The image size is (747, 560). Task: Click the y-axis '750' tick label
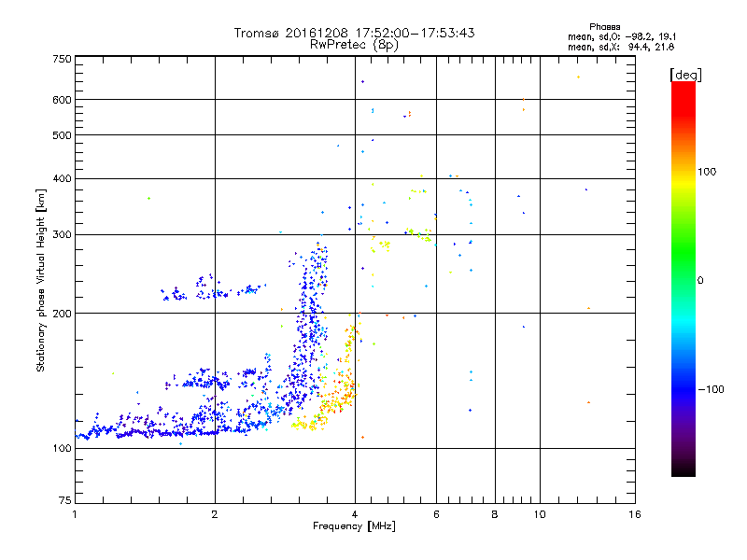point(62,60)
